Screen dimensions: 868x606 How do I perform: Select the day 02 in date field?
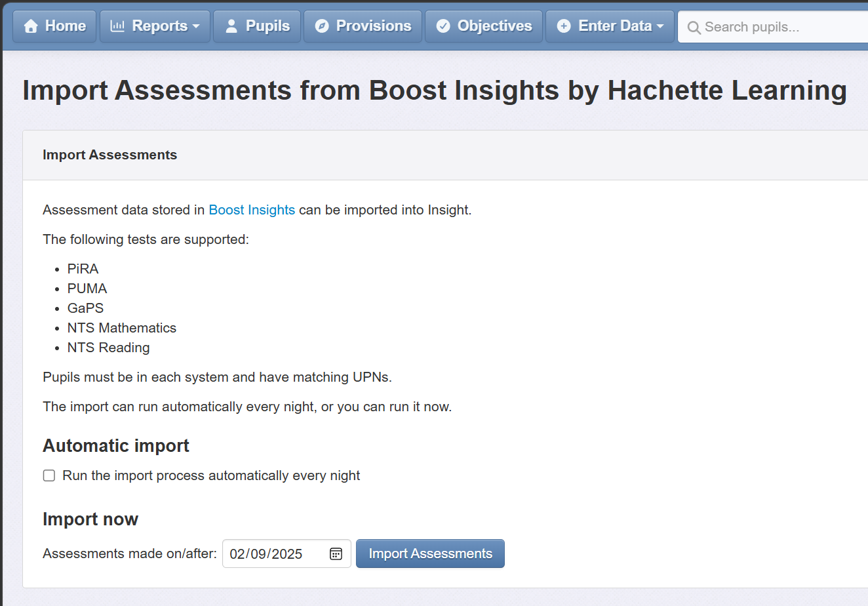click(x=237, y=554)
